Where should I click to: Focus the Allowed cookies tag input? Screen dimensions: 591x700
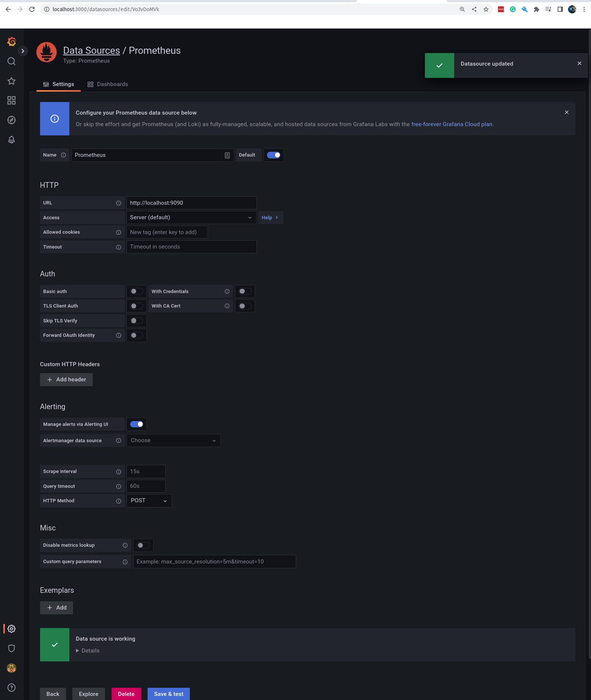(167, 232)
